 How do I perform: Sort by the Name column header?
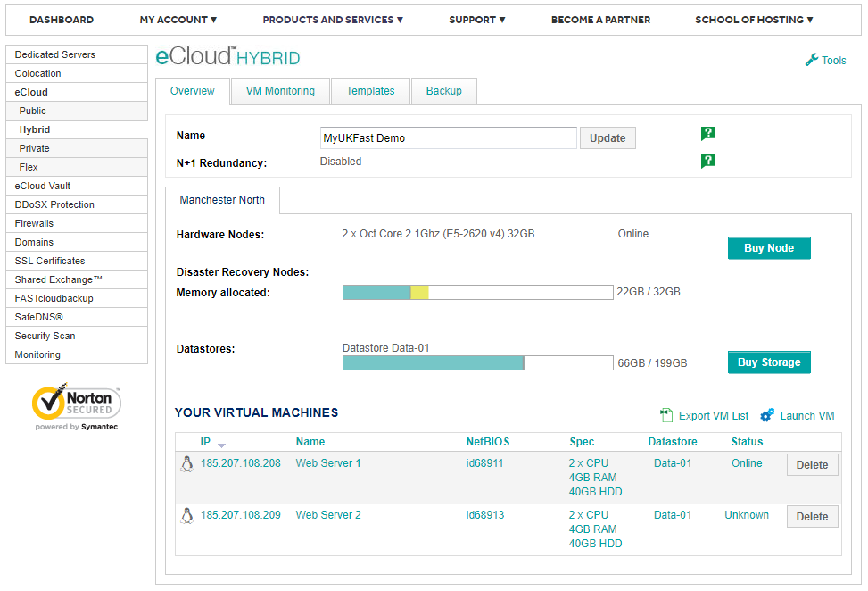coord(310,442)
